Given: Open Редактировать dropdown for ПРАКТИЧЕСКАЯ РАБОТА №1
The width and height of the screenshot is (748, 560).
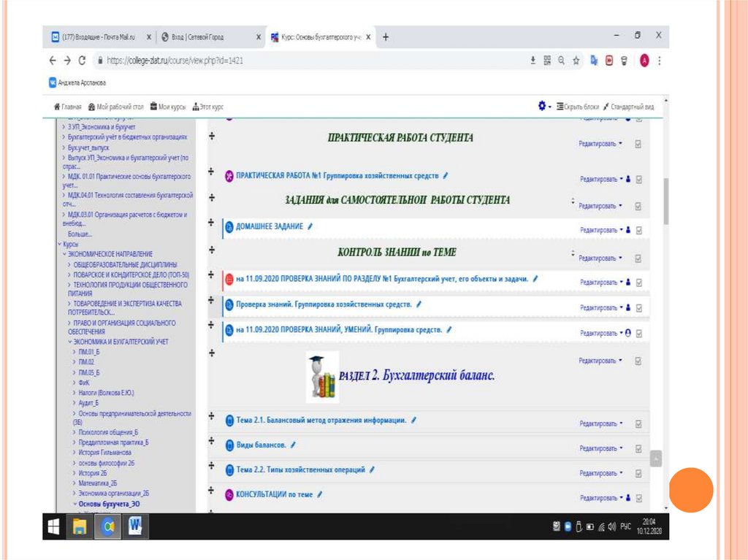Looking at the screenshot, I should pos(601,179).
